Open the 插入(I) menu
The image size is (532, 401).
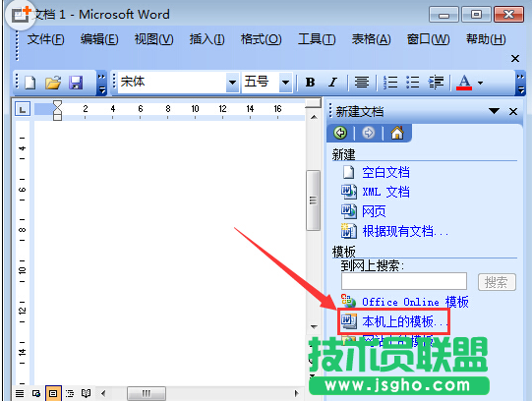pyautogui.click(x=207, y=39)
